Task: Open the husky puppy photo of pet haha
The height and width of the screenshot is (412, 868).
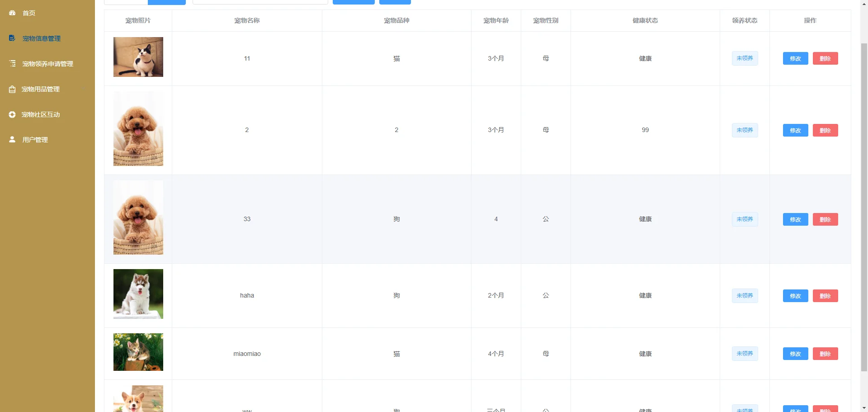Action: point(138,294)
